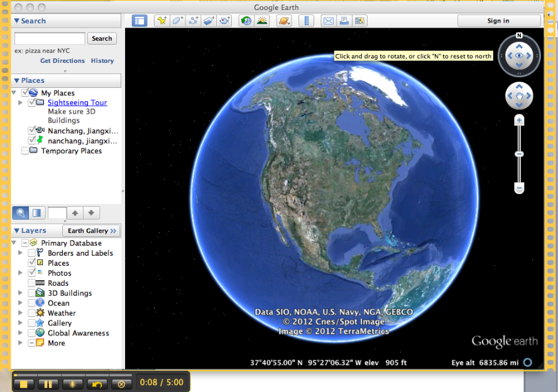Add an image overlay from the toolbar
The height and width of the screenshot is (392, 558).
pos(209,21)
